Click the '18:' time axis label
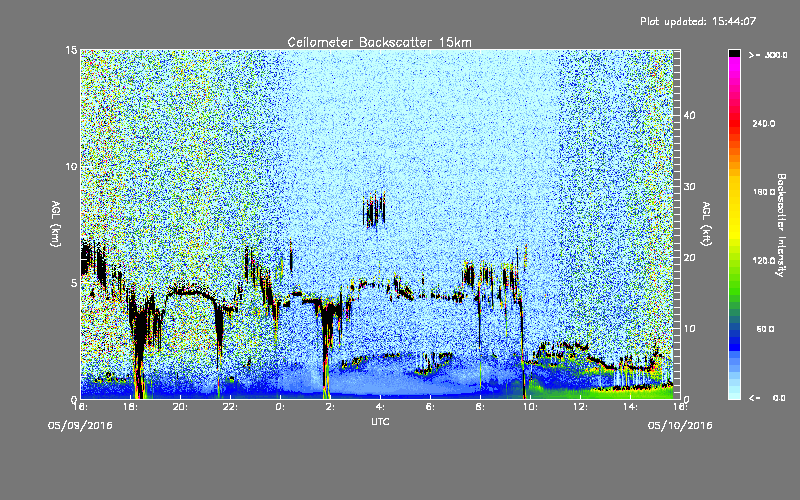The height and width of the screenshot is (500, 800). point(131,407)
